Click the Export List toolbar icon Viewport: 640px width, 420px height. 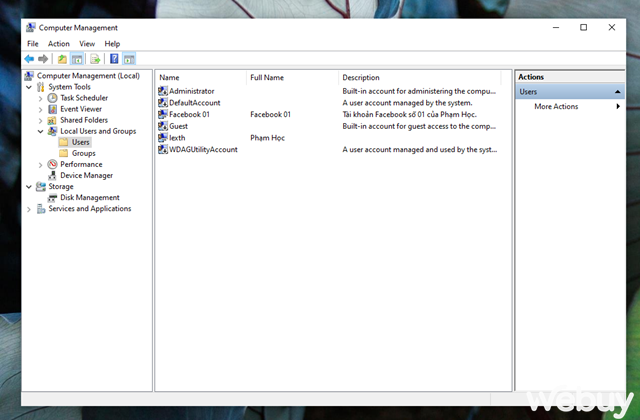click(94, 59)
